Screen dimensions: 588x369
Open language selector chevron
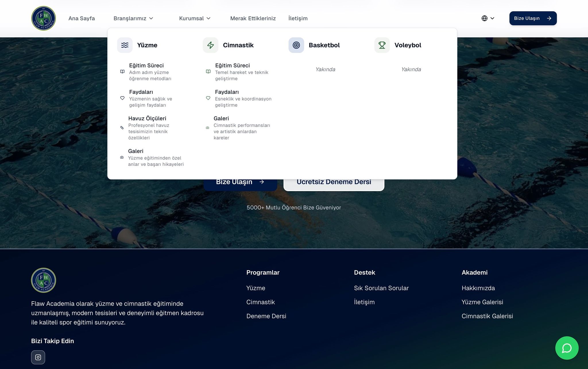pyautogui.click(x=492, y=18)
